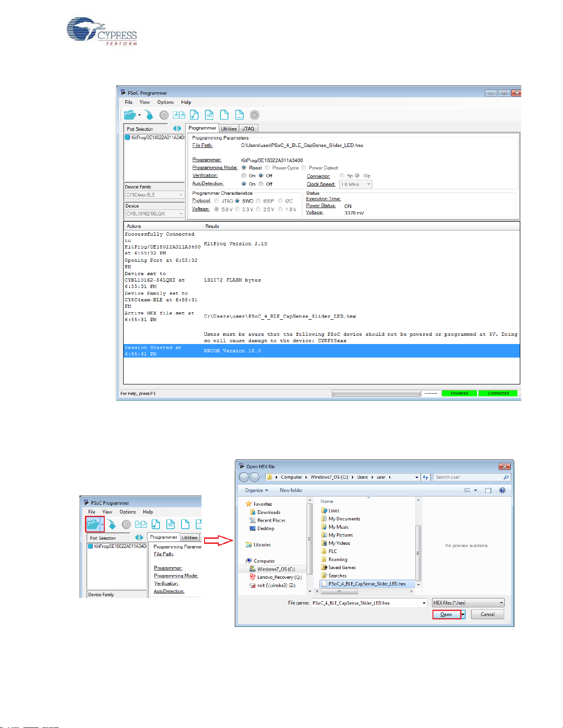Click the Open button in HEX dialog

click(446, 615)
